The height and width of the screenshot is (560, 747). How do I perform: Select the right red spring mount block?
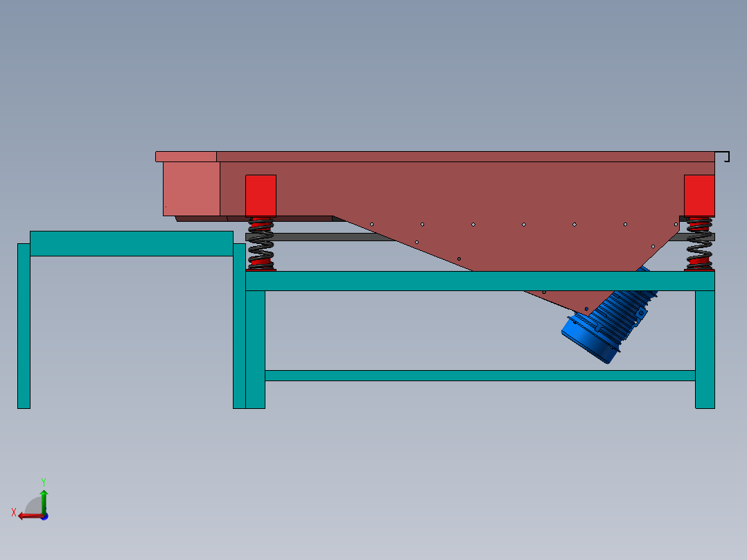pyautogui.click(x=699, y=196)
